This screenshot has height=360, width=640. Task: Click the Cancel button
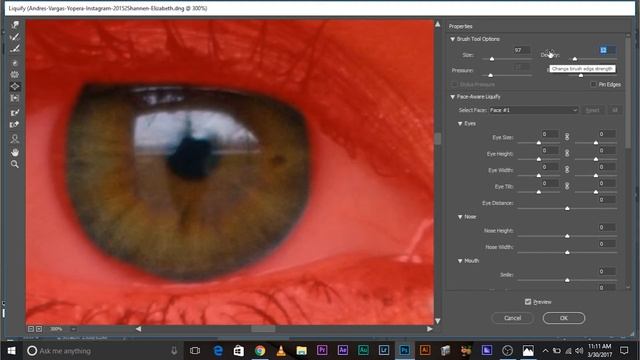coord(513,318)
